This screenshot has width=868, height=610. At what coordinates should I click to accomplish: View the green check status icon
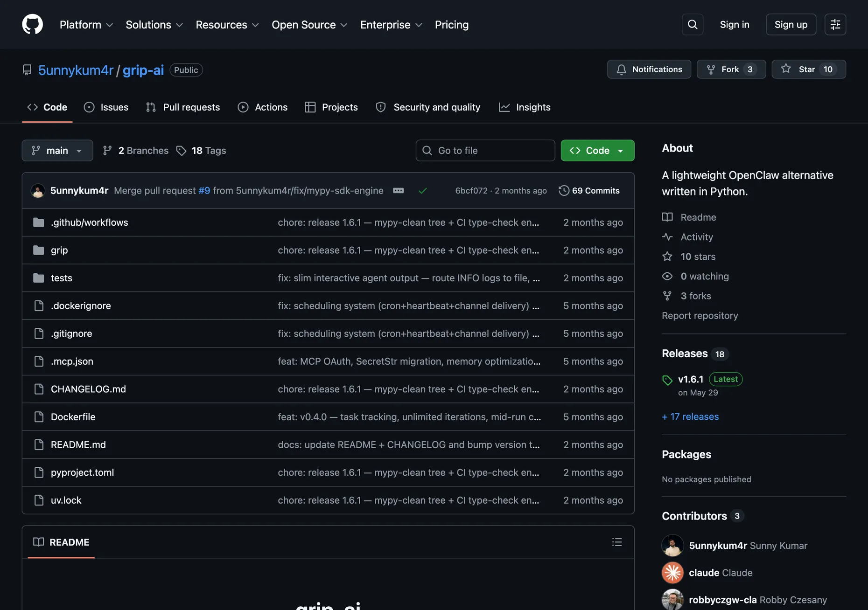[423, 190]
